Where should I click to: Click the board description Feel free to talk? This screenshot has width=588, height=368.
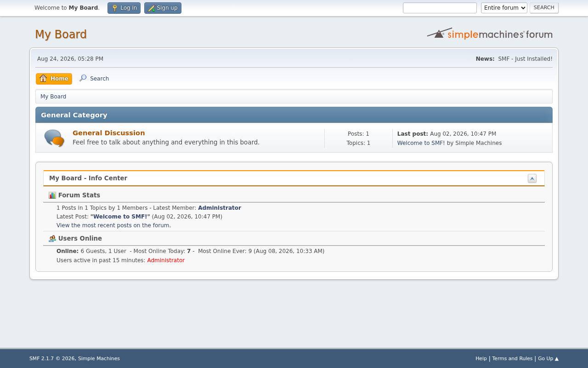pyautogui.click(x=166, y=143)
